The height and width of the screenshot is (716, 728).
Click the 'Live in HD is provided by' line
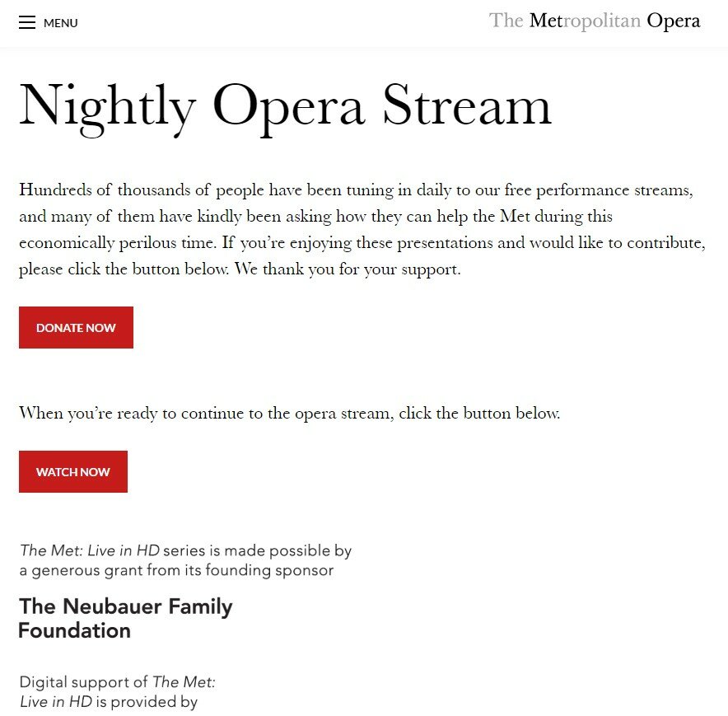point(109,702)
